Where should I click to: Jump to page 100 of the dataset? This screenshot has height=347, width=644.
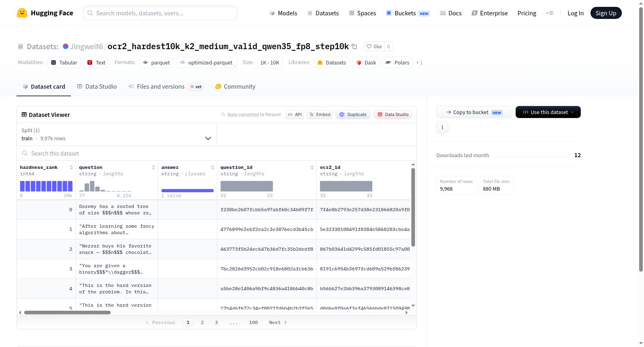tap(254, 322)
